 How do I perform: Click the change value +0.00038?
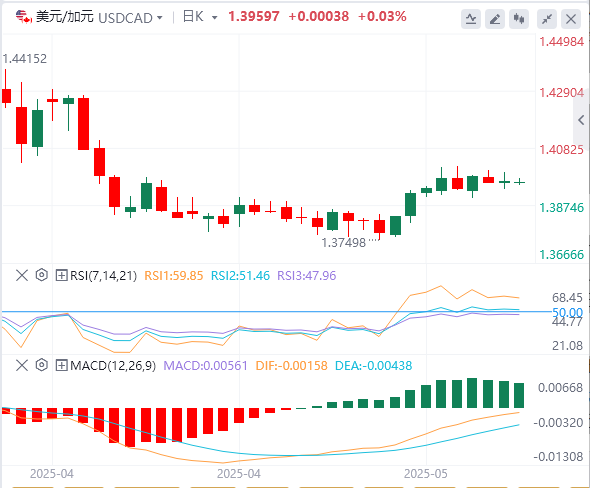click(x=319, y=17)
